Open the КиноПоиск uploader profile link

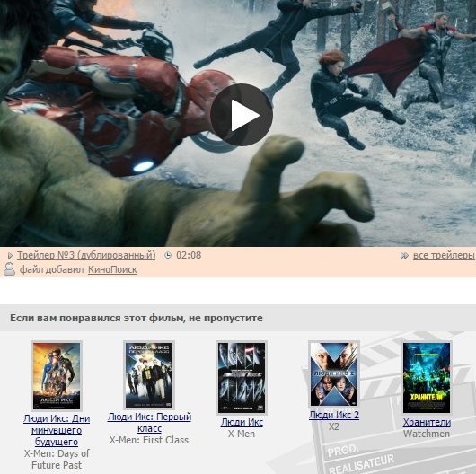(x=112, y=269)
